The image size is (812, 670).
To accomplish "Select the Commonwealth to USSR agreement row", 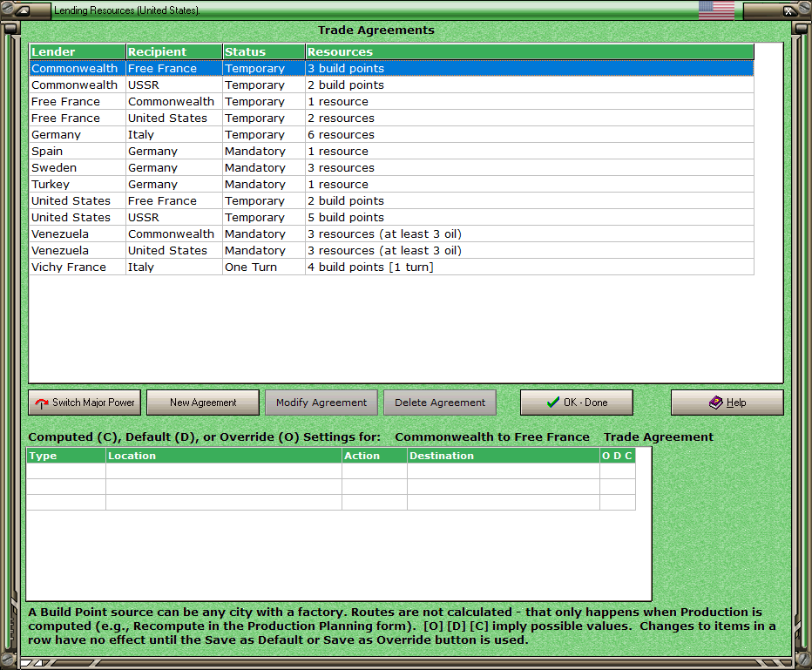I will point(391,85).
